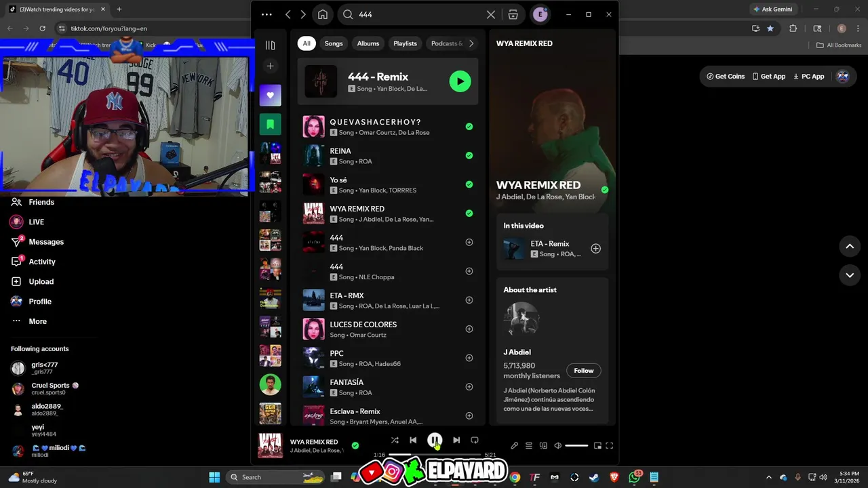
Task: Add ETA - RMX to library
Action: pyautogui.click(x=469, y=300)
